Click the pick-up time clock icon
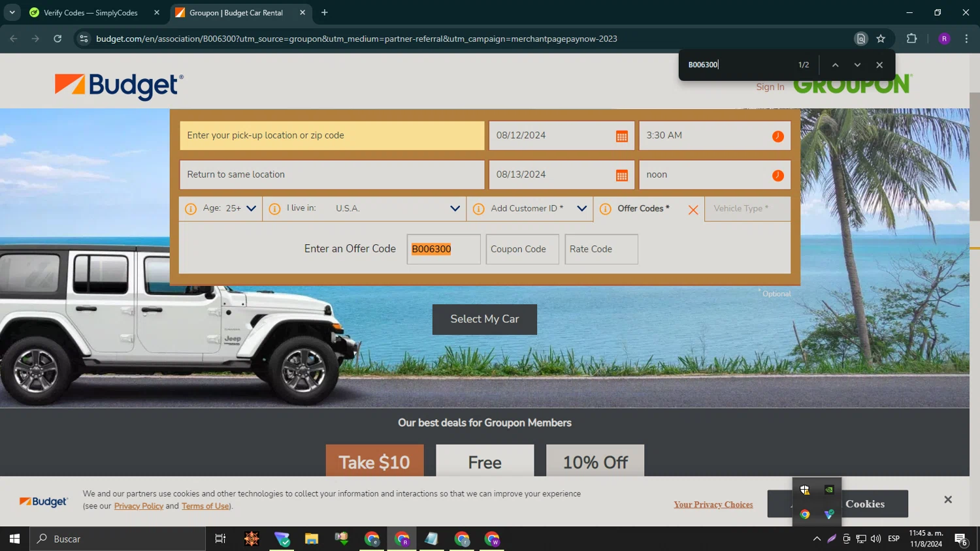Image resolution: width=980 pixels, height=551 pixels. click(x=777, y=136)
